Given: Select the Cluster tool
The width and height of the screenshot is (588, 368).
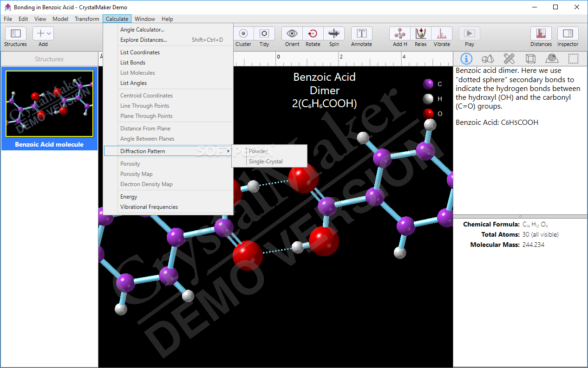Looking at the screenshot, I should pyautogui.click(x=243, y=34).
